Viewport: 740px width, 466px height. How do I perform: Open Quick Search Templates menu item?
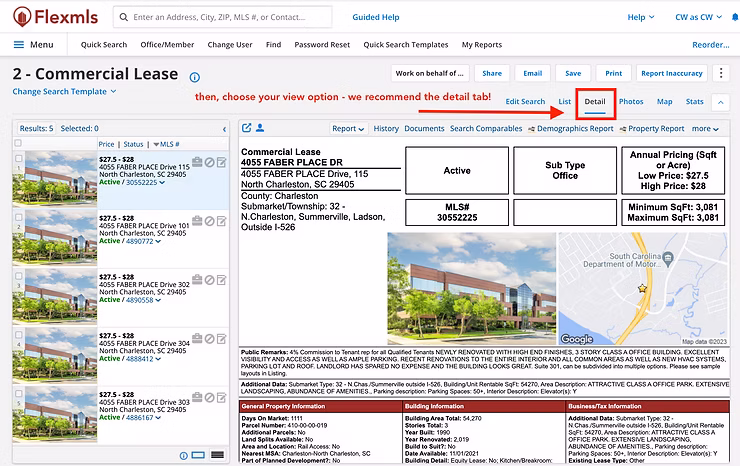pos(405,45)
